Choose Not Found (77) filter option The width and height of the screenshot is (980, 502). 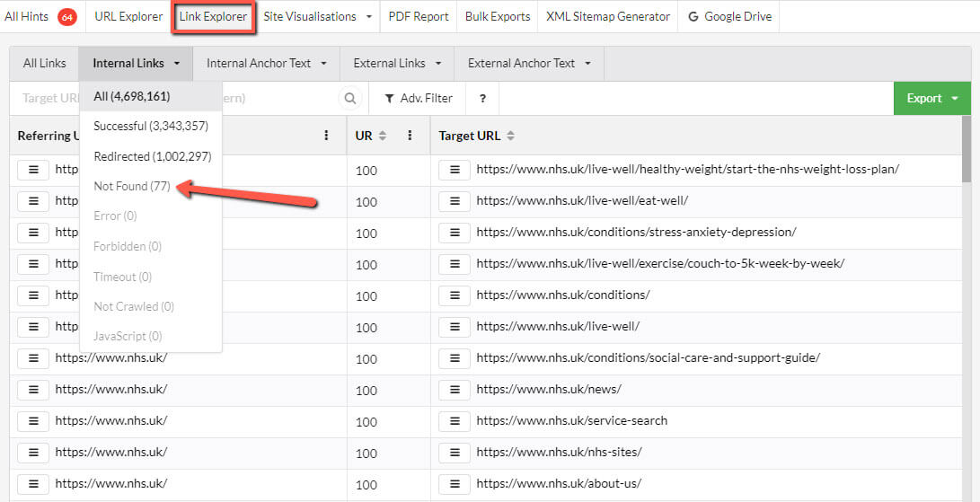(x=151, y=186)
